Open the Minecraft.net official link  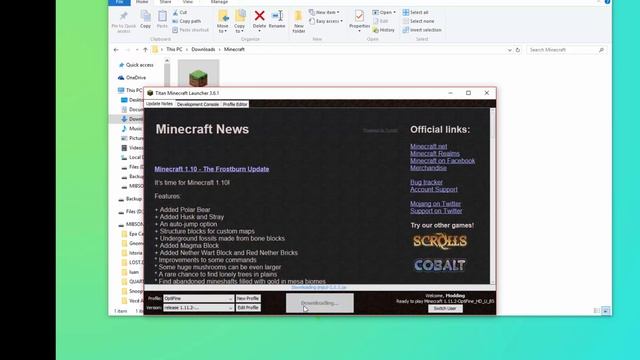coord(429,146)
